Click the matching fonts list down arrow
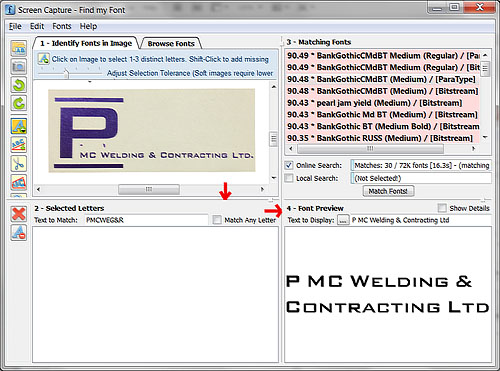 [485, 137]
